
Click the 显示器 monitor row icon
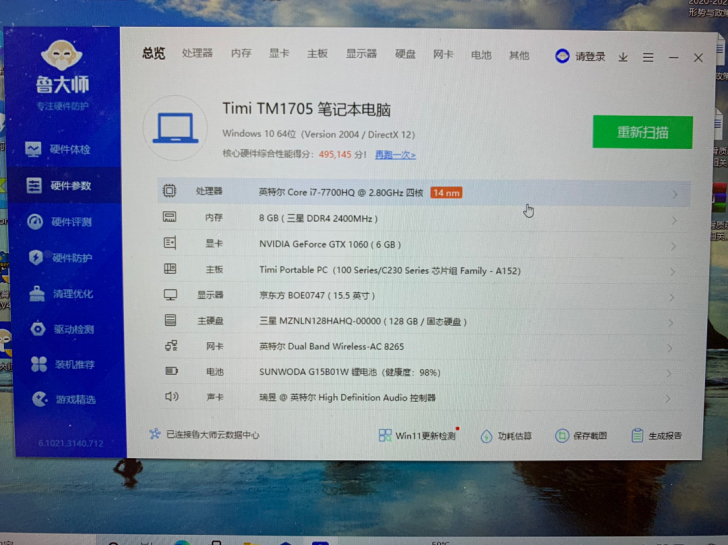[170, 295]
